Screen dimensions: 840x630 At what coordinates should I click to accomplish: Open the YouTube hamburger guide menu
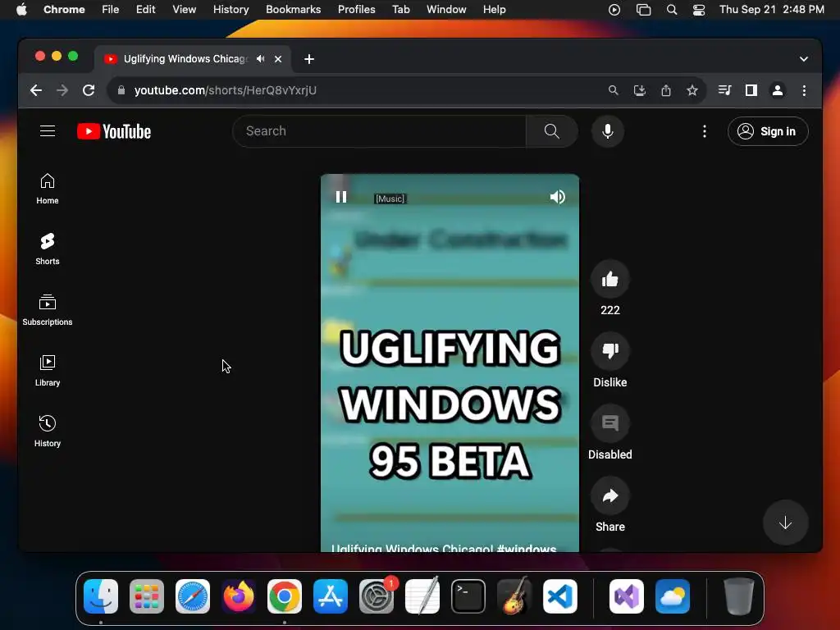(x=48, y=131)
